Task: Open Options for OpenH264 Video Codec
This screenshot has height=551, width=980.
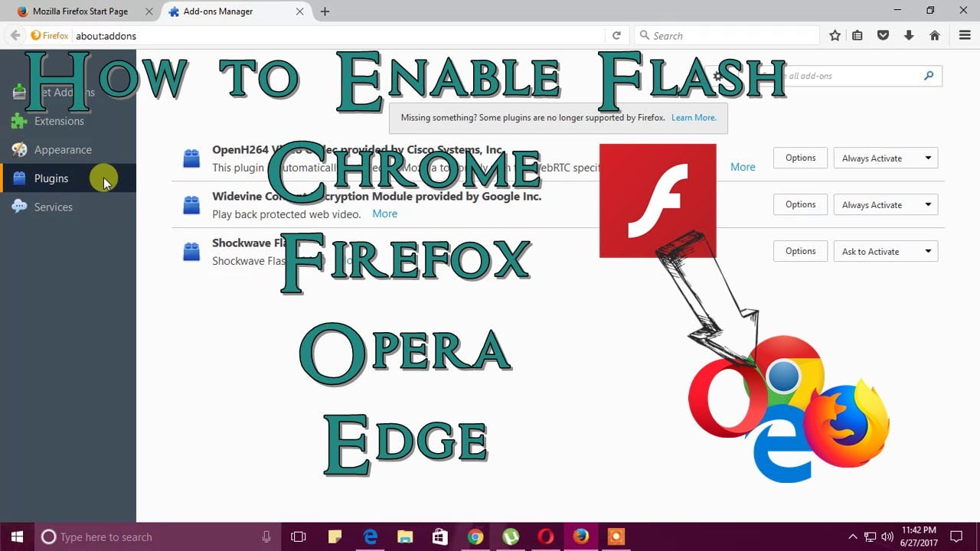Action: coord(800,158)
